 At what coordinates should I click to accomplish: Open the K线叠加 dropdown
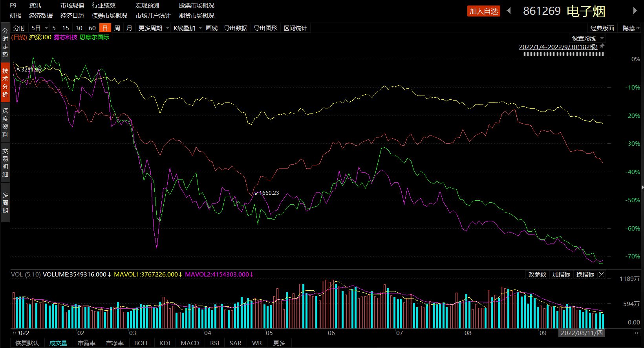187,28
